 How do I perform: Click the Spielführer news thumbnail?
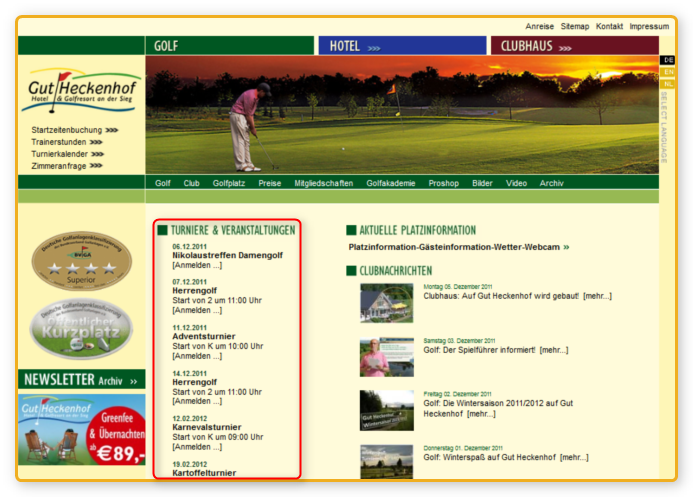[x=387, y=357]
